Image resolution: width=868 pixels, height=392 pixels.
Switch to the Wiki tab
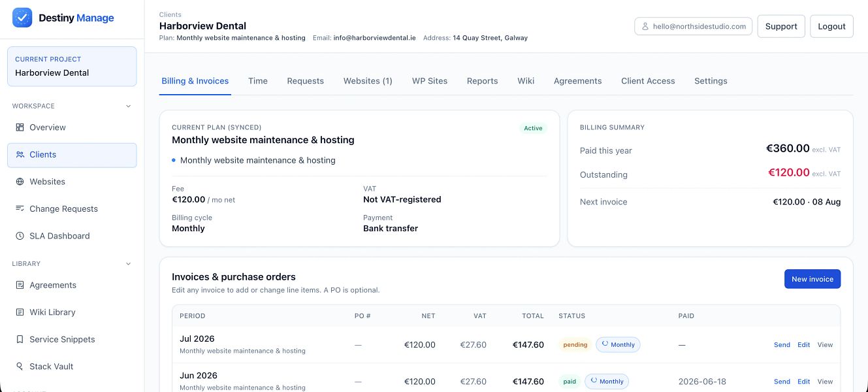526,81
